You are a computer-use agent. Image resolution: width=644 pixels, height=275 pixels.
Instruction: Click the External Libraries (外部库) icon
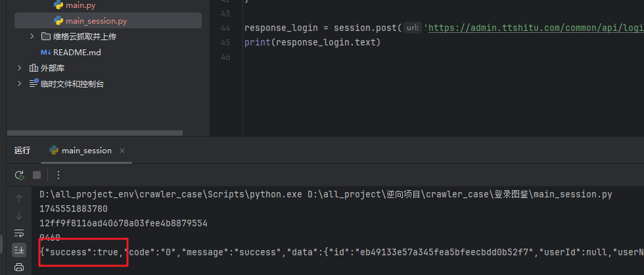[34, 68]
